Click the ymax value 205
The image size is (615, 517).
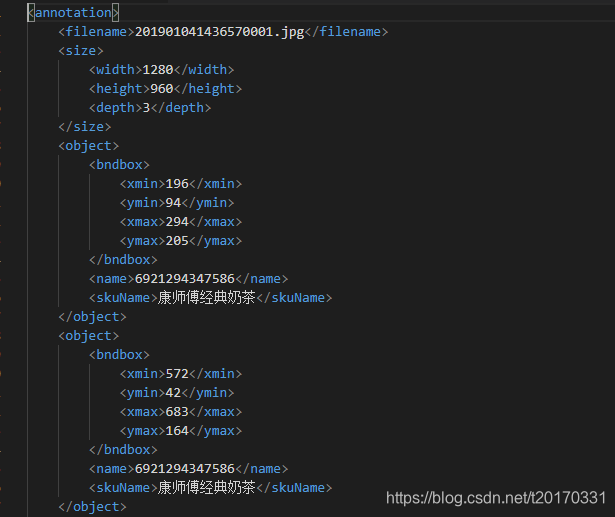tap(177, 241)
